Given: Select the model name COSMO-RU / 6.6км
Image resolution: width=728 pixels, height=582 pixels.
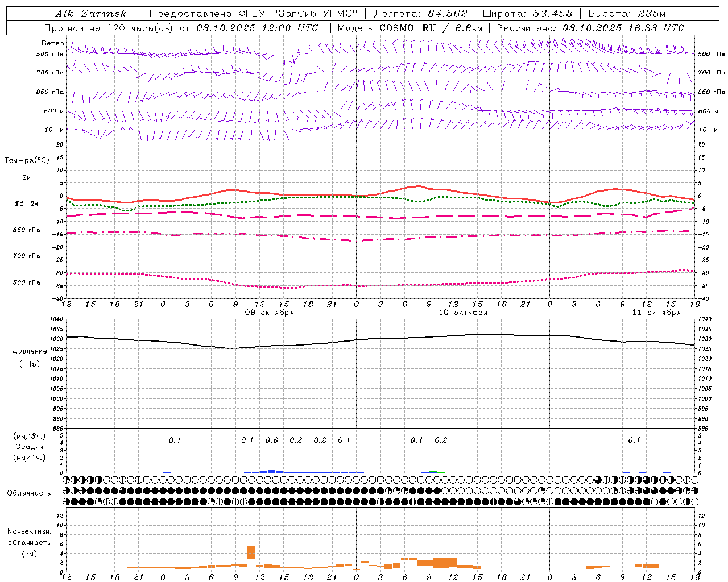Looking at the screenshot, I should pos(431,28).
